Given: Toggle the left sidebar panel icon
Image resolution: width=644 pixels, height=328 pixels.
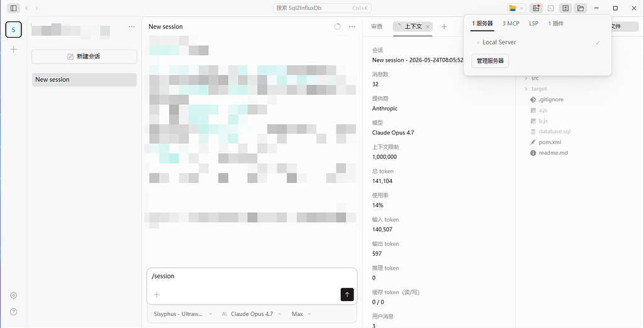Looking at the screenshot, I should (x=14, y=8).
